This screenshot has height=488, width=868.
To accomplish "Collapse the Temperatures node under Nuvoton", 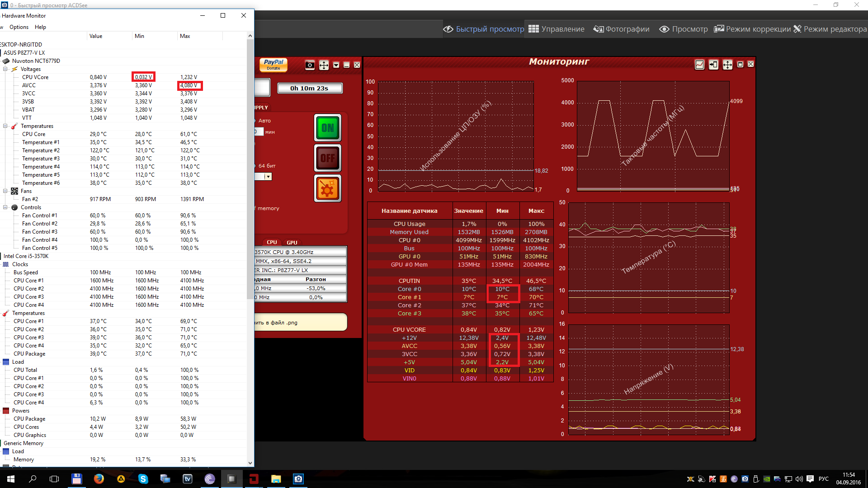I will [5, 126].
